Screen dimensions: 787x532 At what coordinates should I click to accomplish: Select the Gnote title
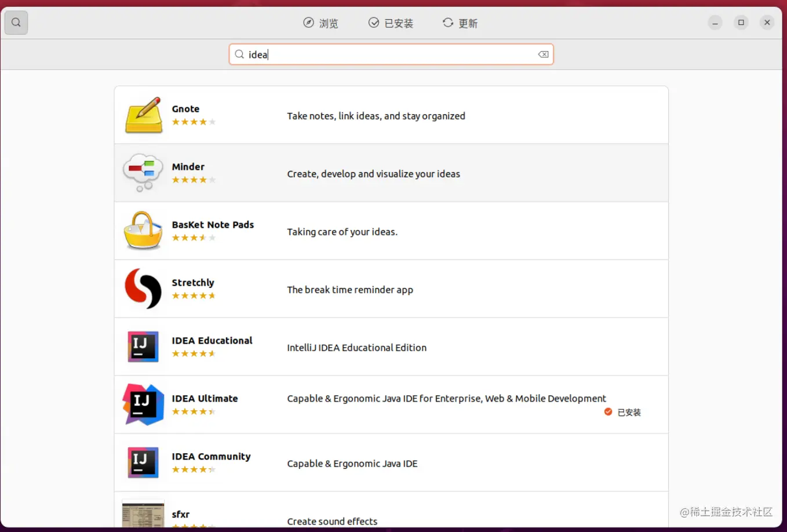tap(185, 109)
